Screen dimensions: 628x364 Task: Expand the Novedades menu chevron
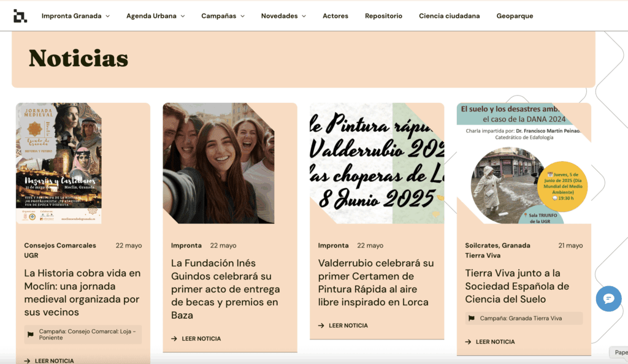point(304,17)
